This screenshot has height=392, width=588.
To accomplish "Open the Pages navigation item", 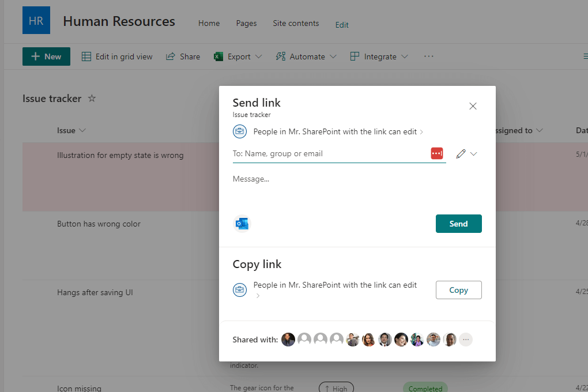I will pos(246,23).
